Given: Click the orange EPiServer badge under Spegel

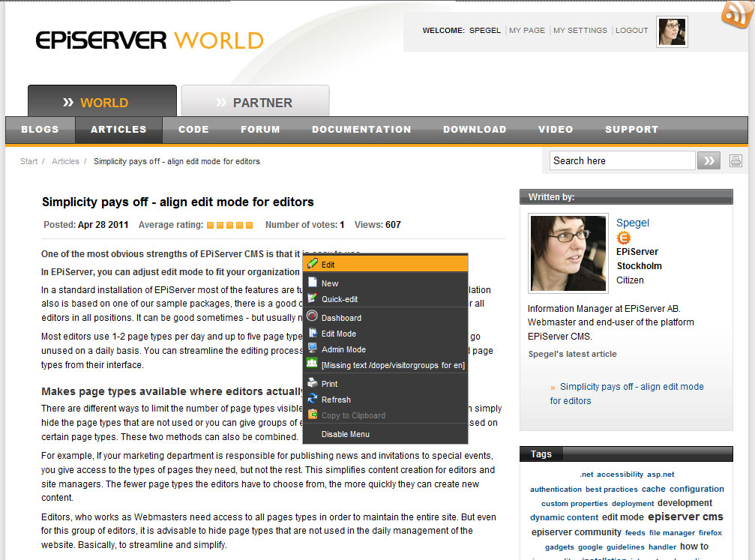Looking at the screenshot, I should tap(624, 238).
